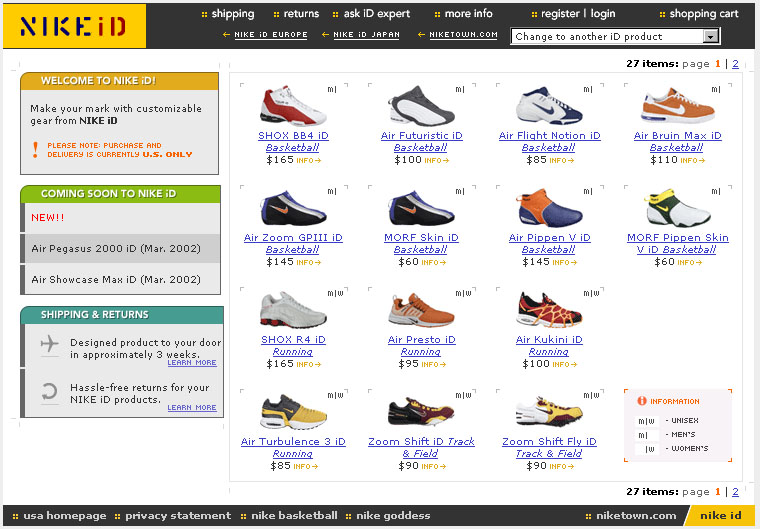Viewport: 760px width, 529px height.
Task: Click the orange information circle icon
Action: click(x=642, y=401)
